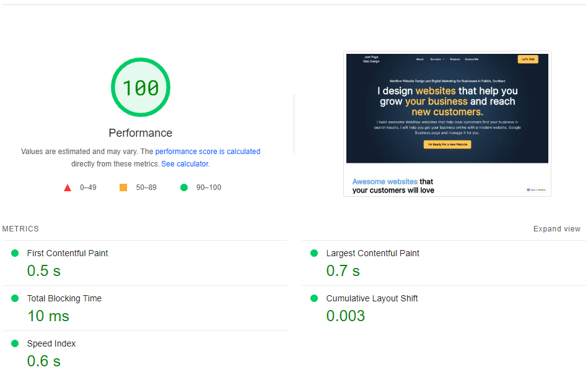Screen dimensions: 588x375
Task: Click the Services dropdown in the page preview
Action: (437, 59)
